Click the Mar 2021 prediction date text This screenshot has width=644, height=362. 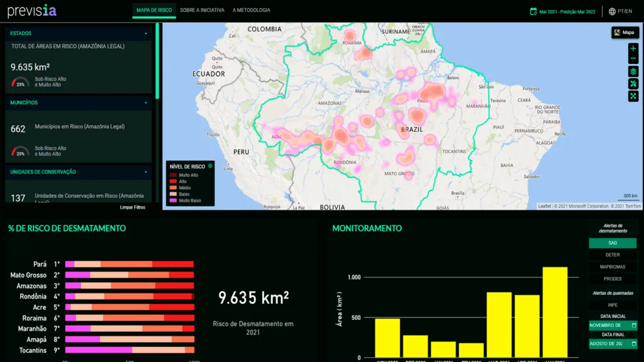click(x=567, y=12)
